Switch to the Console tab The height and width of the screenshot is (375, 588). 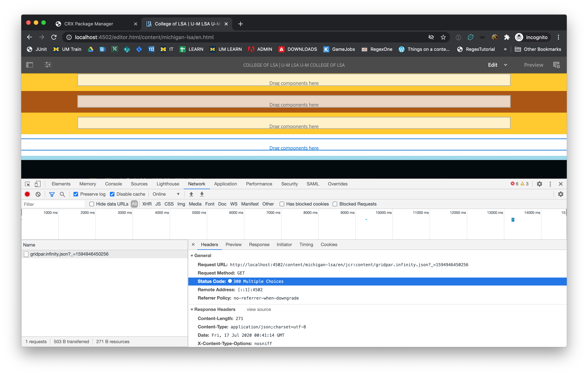pyautogui.click(x=113, y=184)
